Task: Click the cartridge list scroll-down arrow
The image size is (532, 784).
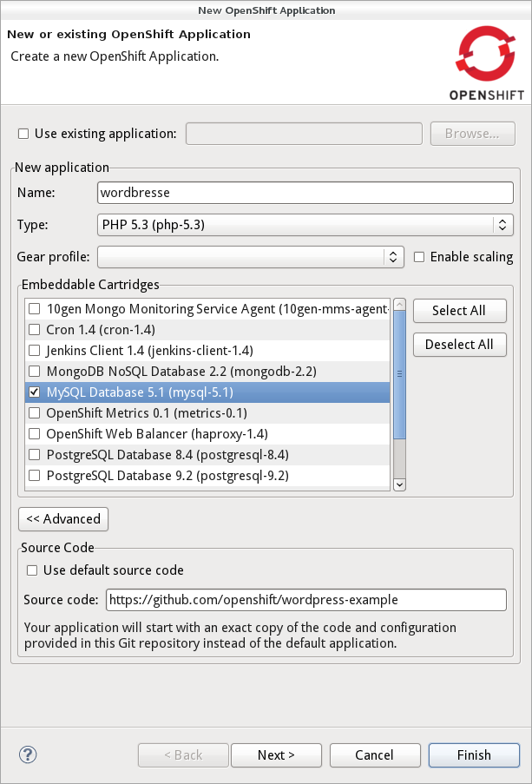Action: [x=399, y=484]
